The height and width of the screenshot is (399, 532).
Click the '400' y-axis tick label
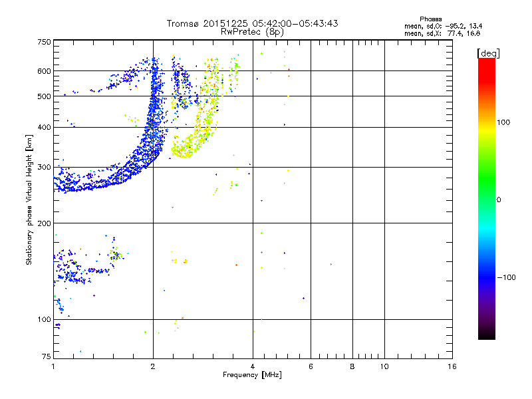pos(44,128)
